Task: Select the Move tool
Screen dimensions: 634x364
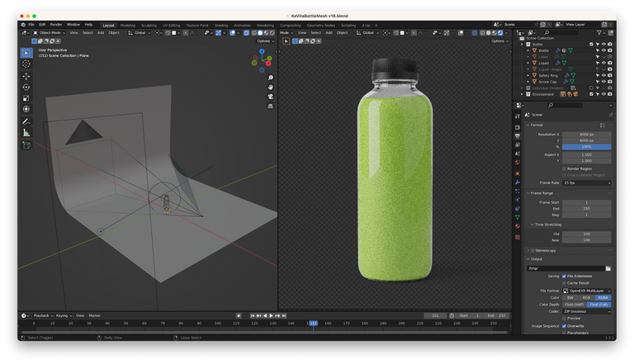Action: (x=26, y=76)
